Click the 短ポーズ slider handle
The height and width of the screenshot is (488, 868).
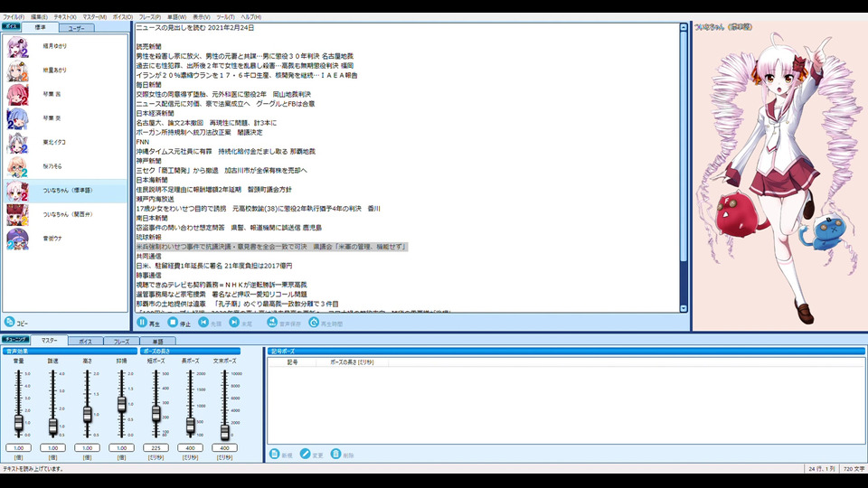pos(156,413)
